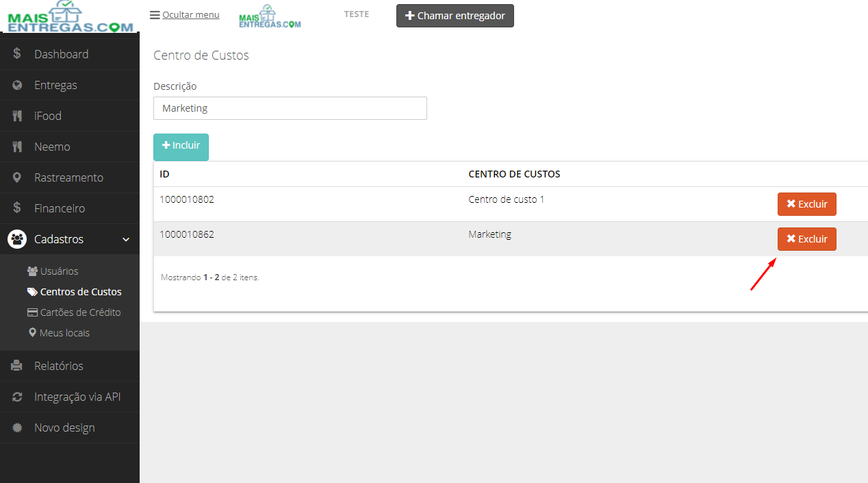
Task: Go to Entregas section
Action: click(x=70, y=85)
